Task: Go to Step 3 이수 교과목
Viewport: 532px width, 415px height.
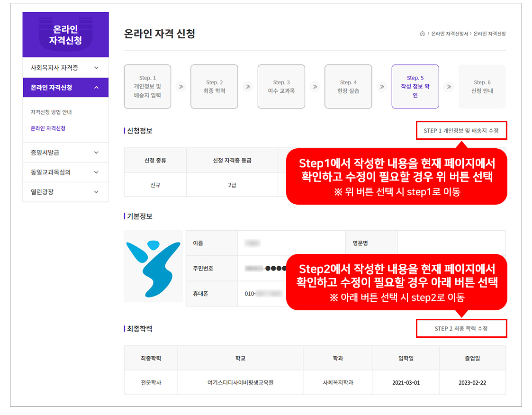Action: (x=281, y=87)
